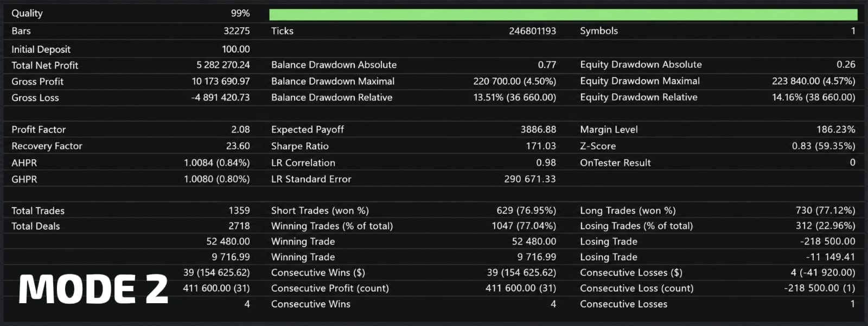Click the Balance Drawdown Maximal value
This screenshot has width=868, height=326.
tap(514, 81)
